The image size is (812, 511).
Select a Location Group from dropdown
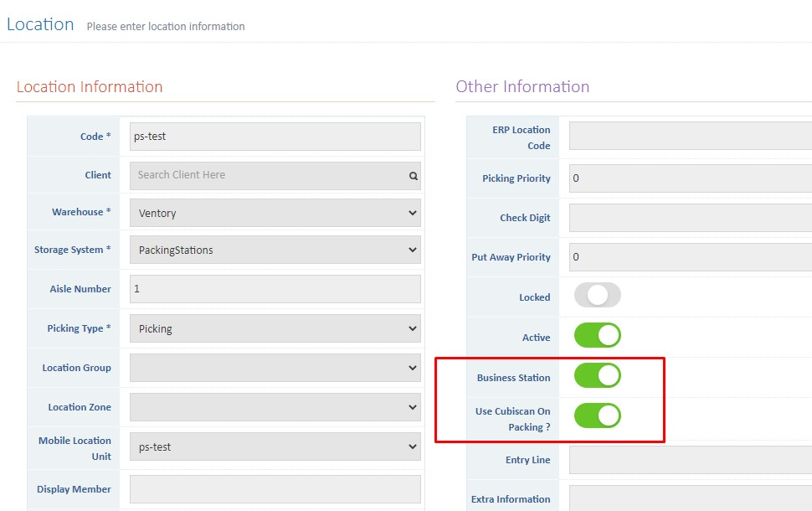coord(275,368)
